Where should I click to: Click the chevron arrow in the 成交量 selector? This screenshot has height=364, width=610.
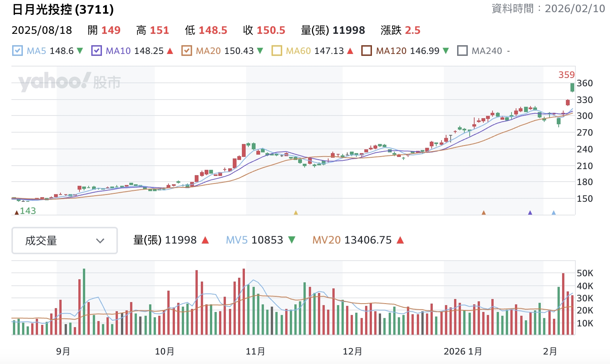click(100, 241)
